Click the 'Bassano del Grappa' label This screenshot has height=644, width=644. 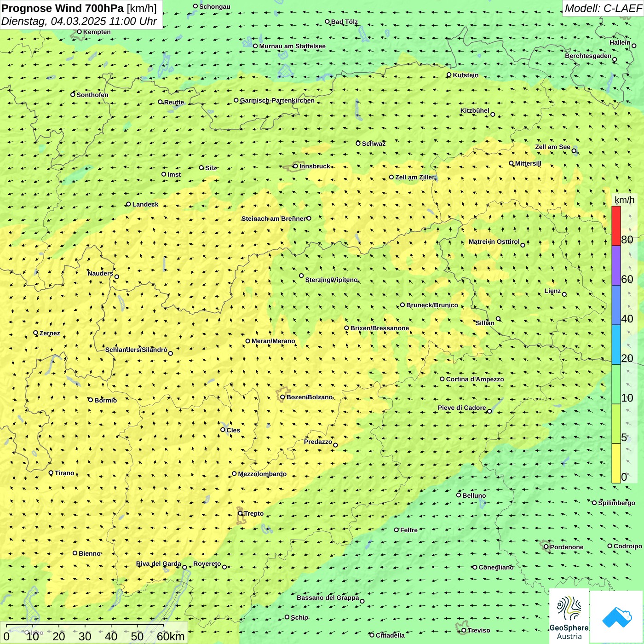pos(328,598)
